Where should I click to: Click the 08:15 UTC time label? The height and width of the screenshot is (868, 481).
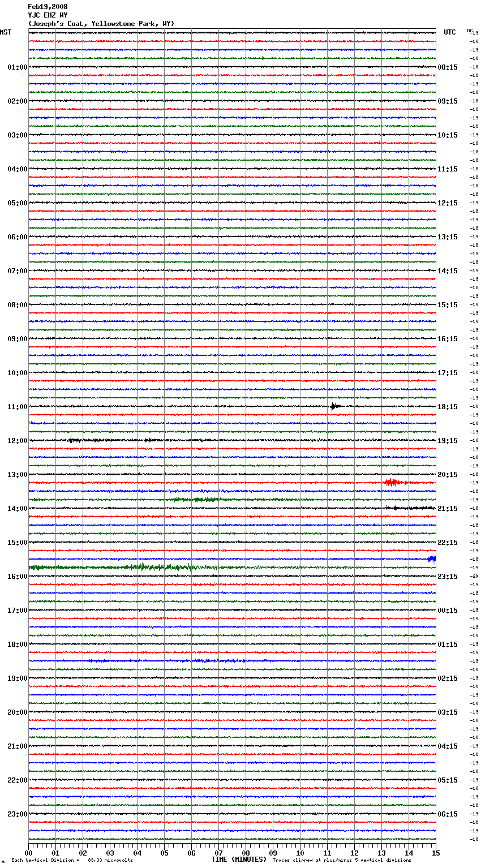[x=448, y=67]
